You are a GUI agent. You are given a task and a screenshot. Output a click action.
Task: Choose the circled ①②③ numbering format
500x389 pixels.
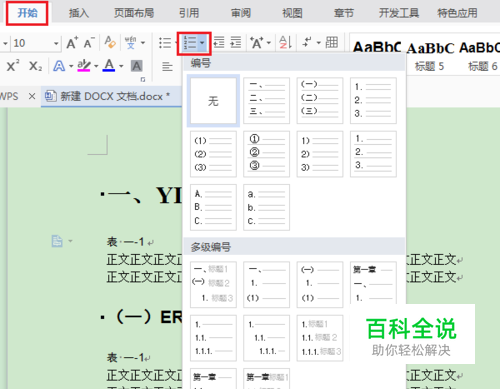click(267, 154)
